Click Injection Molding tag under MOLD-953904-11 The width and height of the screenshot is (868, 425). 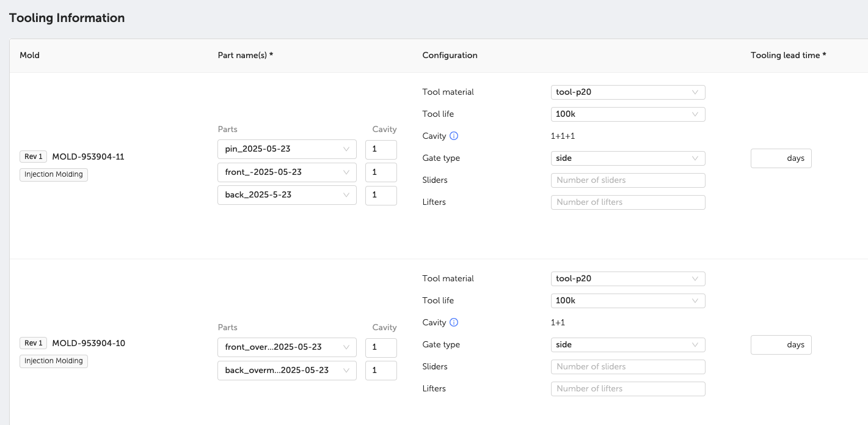pyautogui.click(x=54, y=175)
